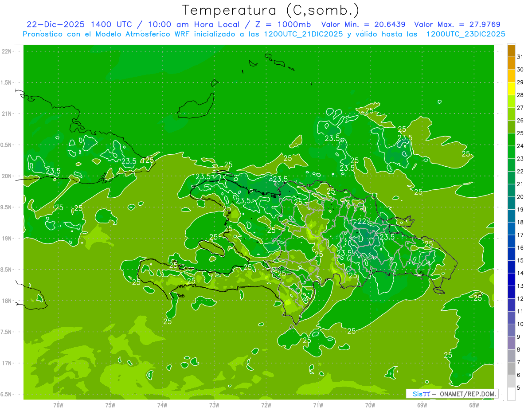Click the legend value "30"

pyautogui.click(x=520, y=70)
